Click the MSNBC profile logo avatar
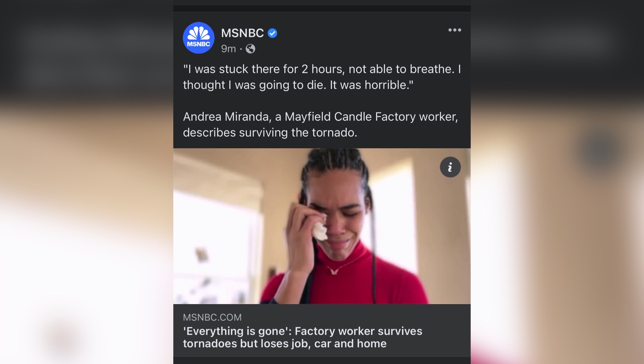The height and width of the screenshot is (364, 644). (x=198, y=38)
